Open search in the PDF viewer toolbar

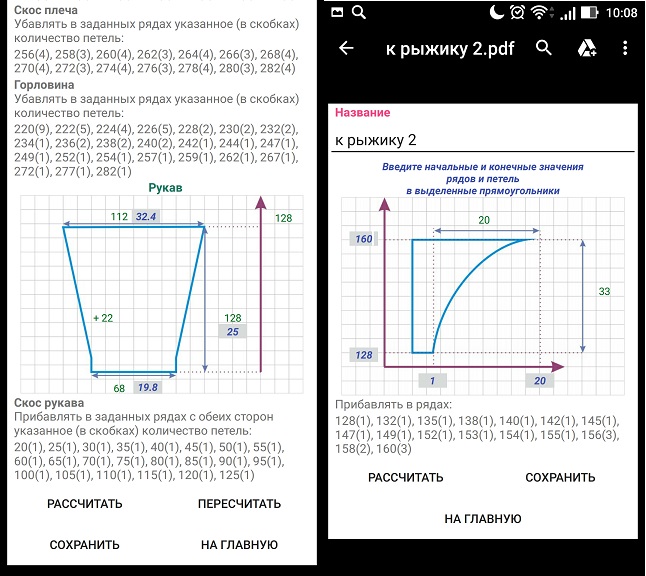tap(544, 48)
